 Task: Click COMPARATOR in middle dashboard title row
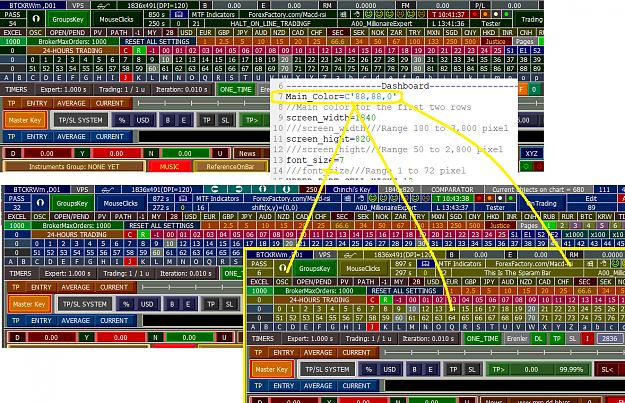[x=452, y=189]
